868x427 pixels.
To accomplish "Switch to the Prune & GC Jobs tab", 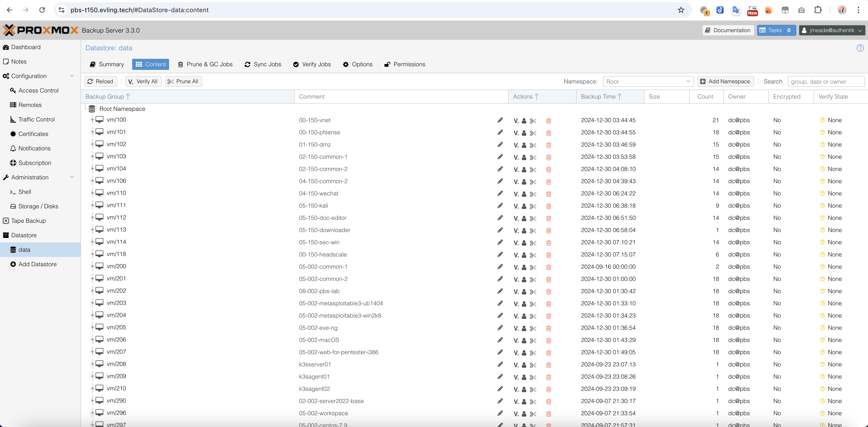I will [x=205, y=64].
